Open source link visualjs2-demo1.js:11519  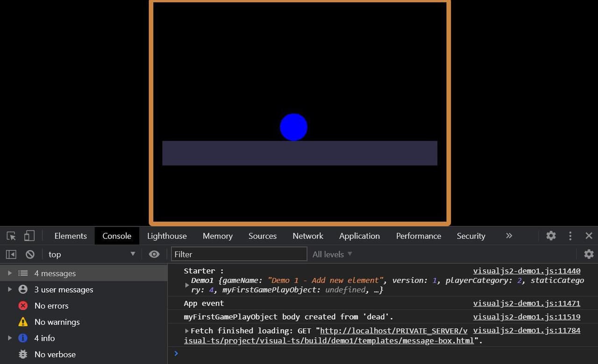pyautogui.click(x=527, y=317)
